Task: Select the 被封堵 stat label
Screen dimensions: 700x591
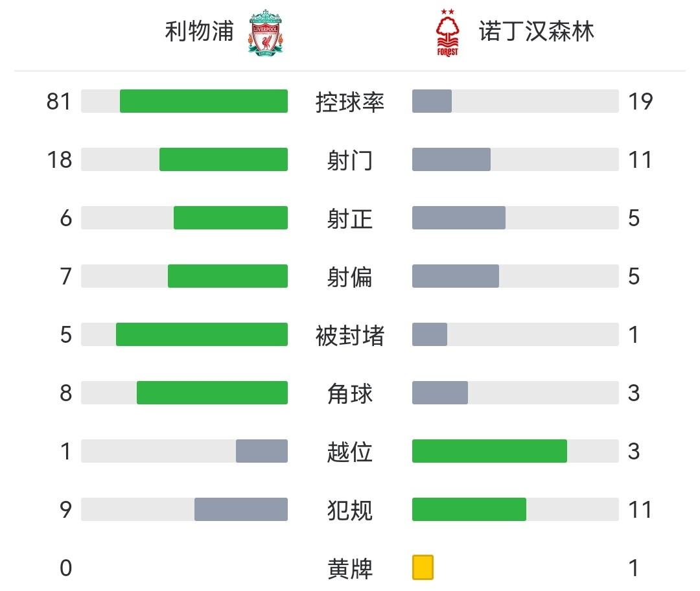Action: coord(350,335)
